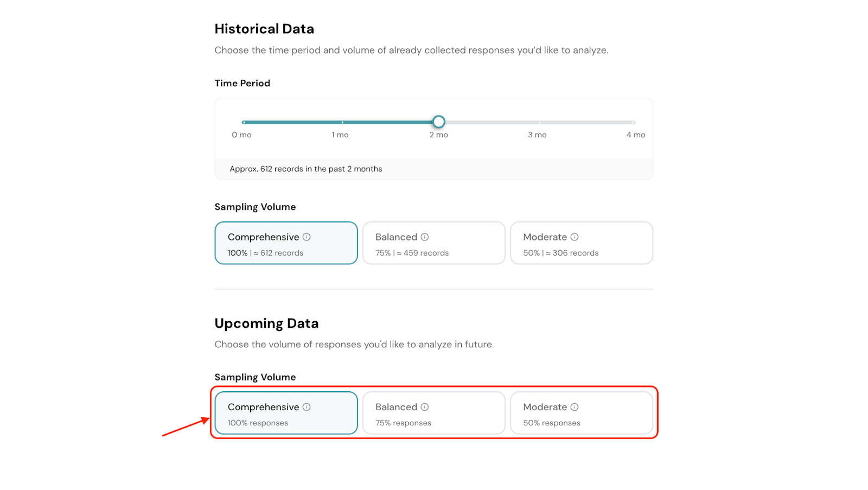Open info icon next to Upcoming Moderate
868x490 pixels.
coord(575,407)
